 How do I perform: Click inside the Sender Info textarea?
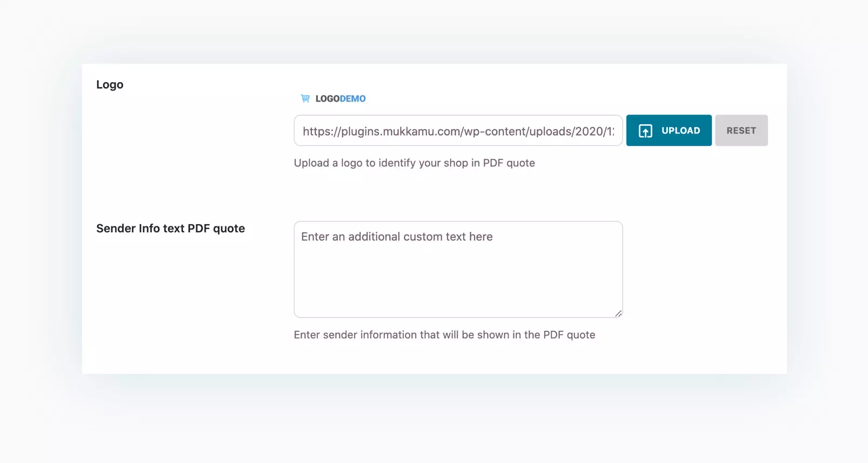coord(458,269)
